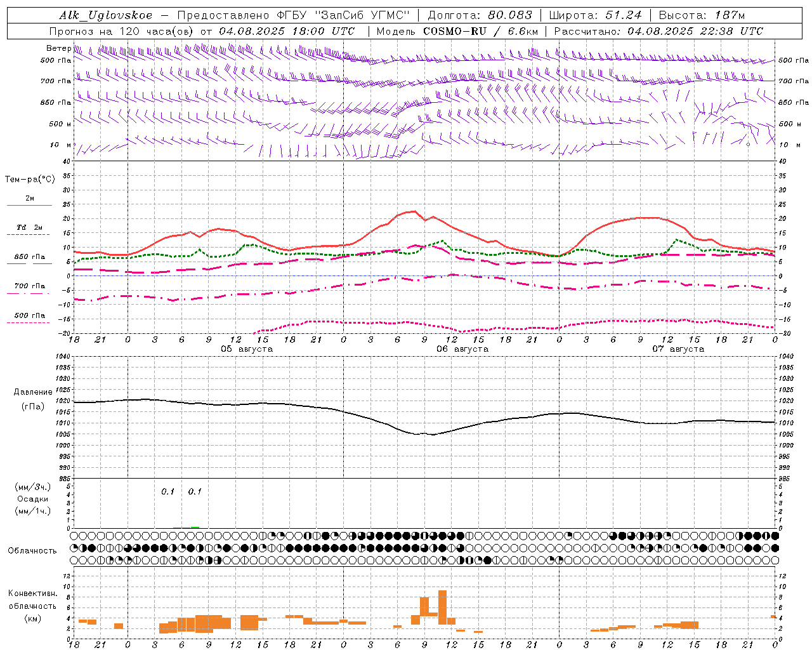
Task: Click temperature axis value "35" on left
Action: 67,176
